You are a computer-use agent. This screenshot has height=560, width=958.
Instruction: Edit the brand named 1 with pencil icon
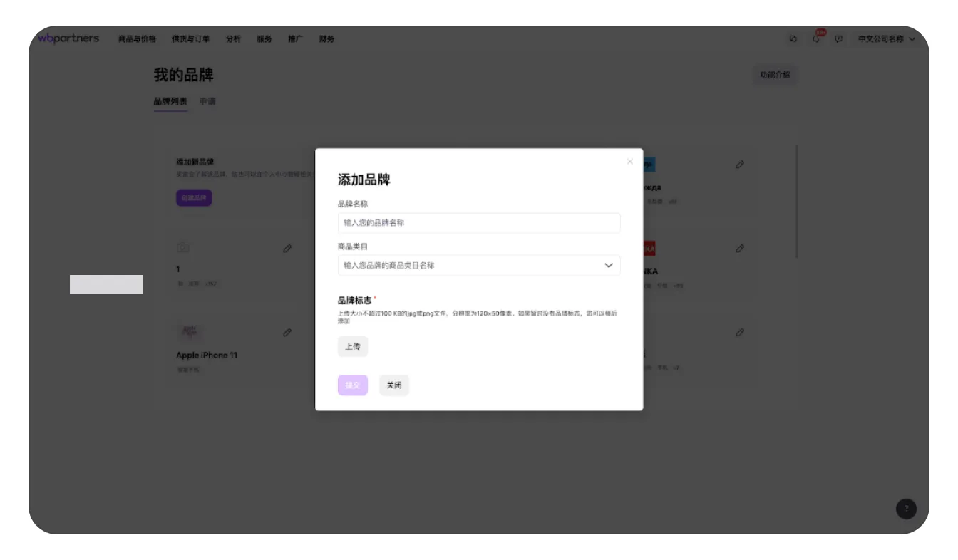[x=287, y=248]
